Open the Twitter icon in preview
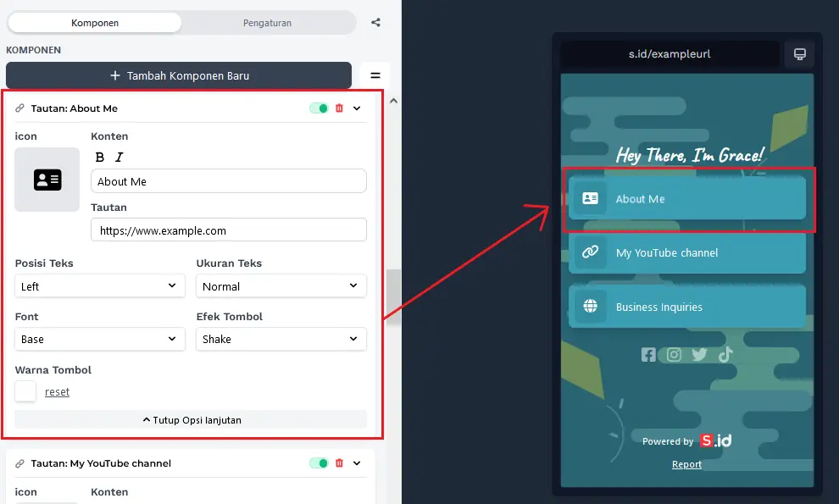 point(699,355)
